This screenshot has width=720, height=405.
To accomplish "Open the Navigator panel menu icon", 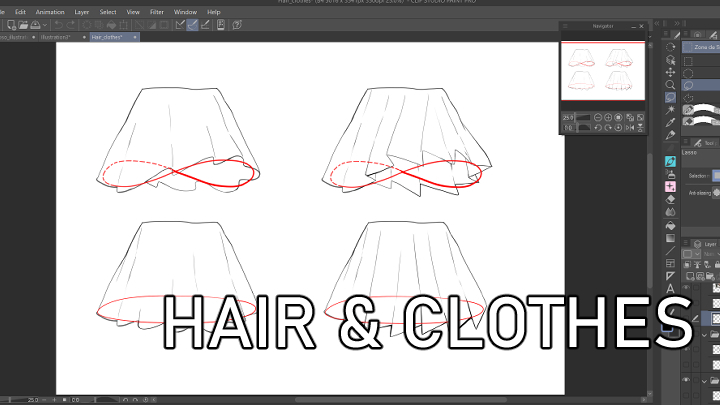I will 565,26.
